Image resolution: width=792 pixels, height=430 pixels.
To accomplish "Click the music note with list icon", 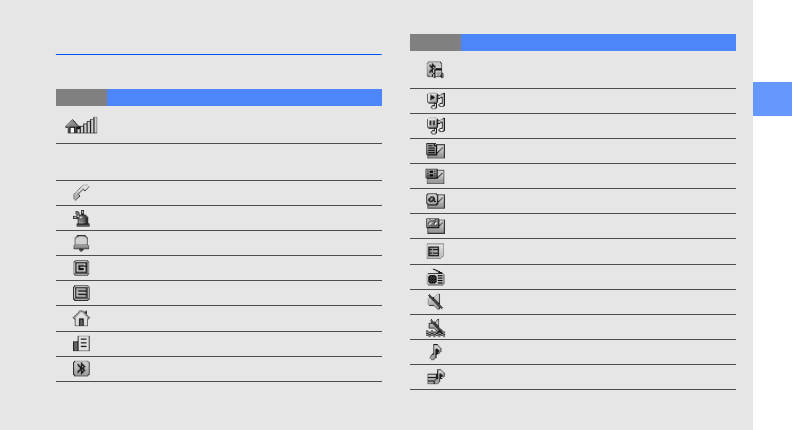I will click(435, 377).
